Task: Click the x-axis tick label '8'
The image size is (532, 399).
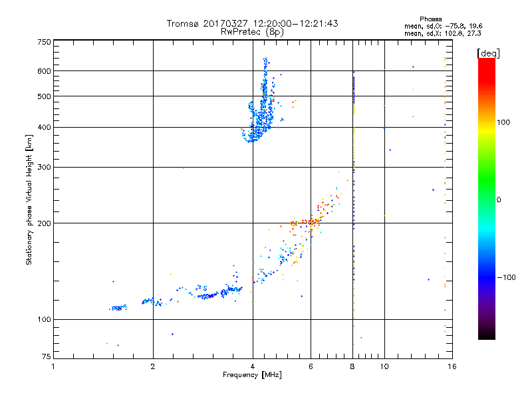Action: [352, 366]
